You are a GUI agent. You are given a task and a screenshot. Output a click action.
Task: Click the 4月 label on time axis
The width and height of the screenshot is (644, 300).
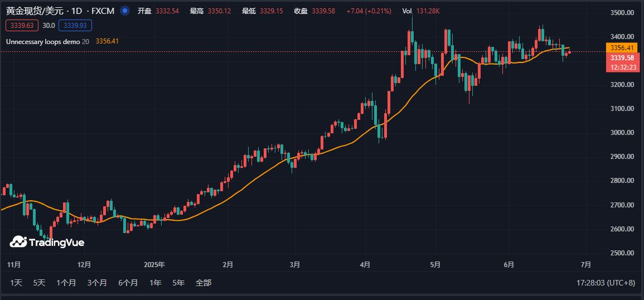365,264
